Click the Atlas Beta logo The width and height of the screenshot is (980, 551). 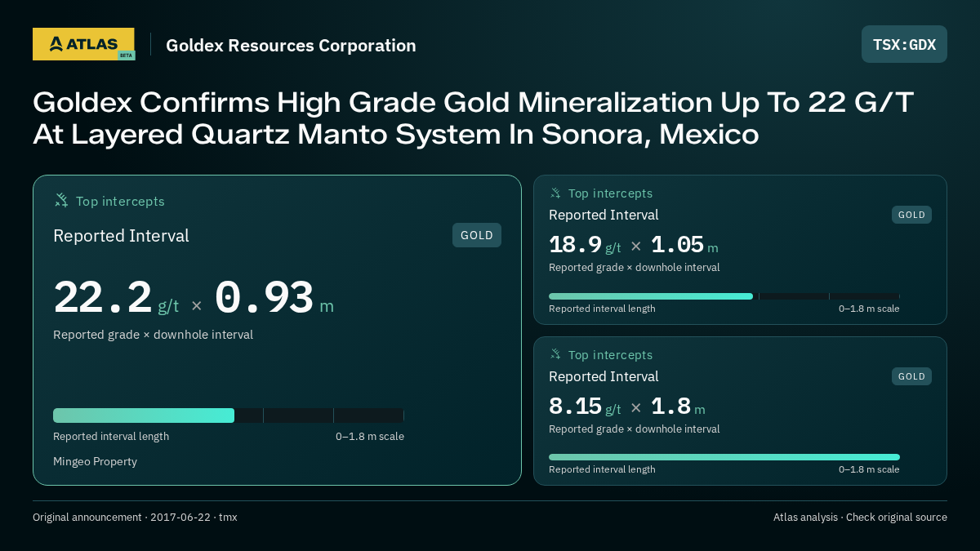point(83,44)
